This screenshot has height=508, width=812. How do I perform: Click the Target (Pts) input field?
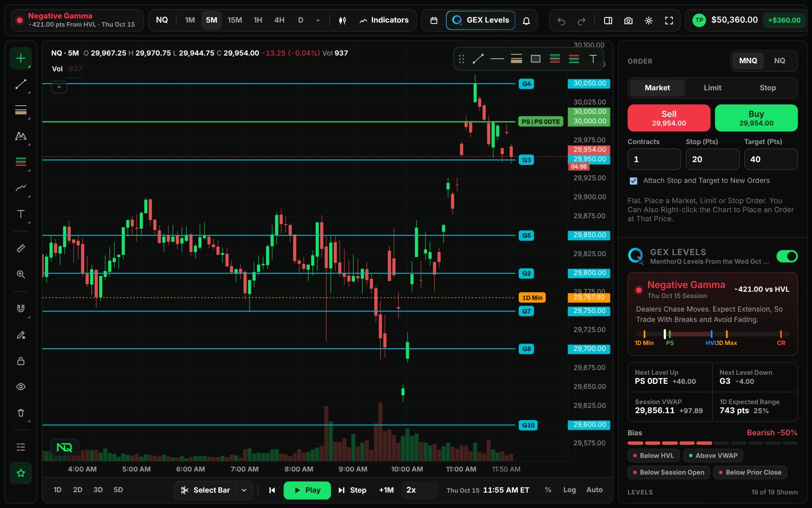(x=770, y=159)
